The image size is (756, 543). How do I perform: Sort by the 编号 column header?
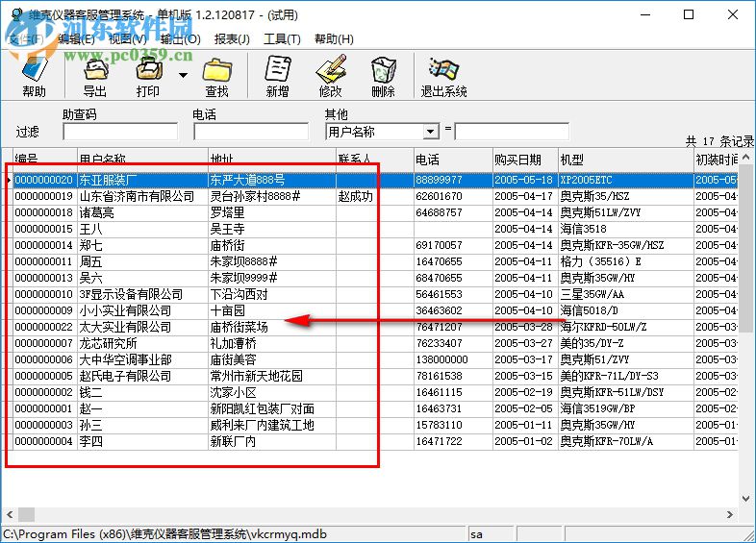point(45,160)
